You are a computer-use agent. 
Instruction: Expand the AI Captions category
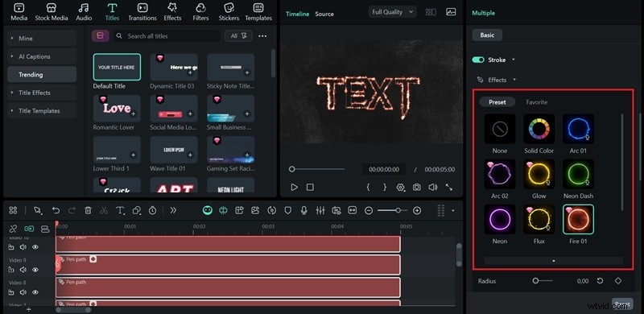click(42, 56)
